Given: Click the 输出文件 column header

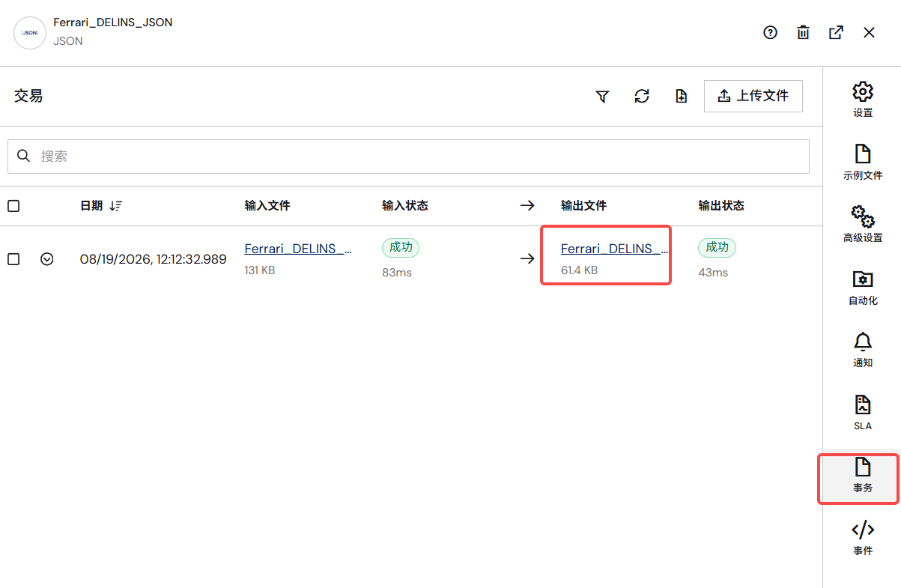Looking at the screenshot, I should (583, 205).
